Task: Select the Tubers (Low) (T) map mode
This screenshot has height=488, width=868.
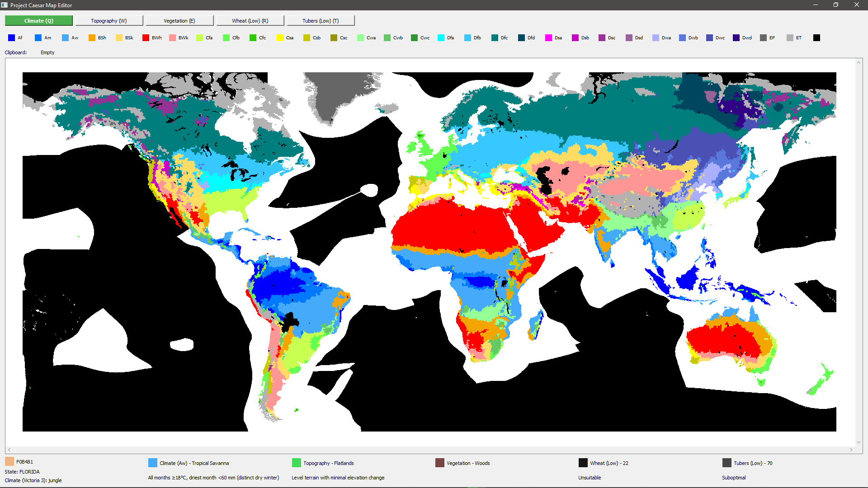Action: [x=321, y=21]
